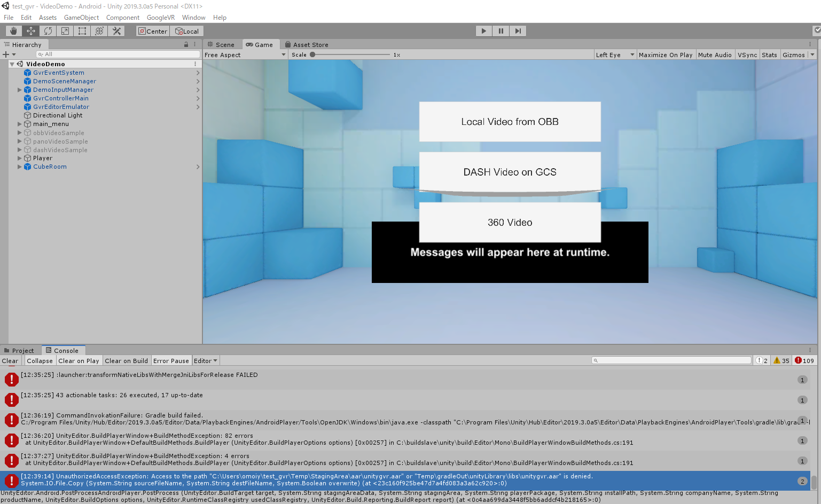Open Editor dropdown in Console

pyautogui.click(x=206, y=361)
